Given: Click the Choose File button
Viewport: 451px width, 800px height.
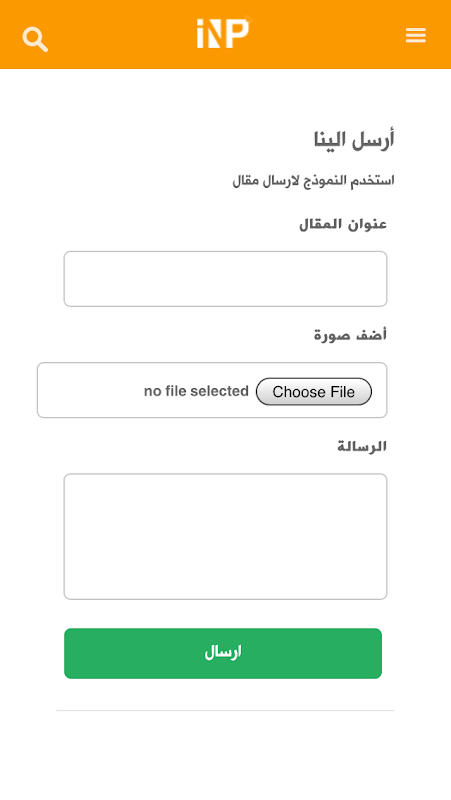Looking at the screenshot, I should coord(314,392).
